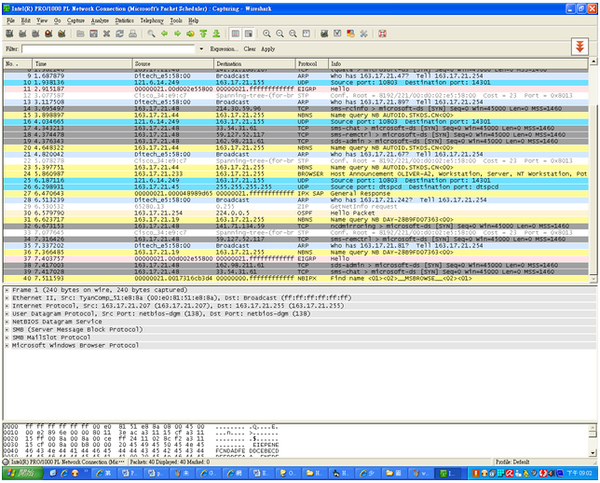Go forward in packet history
The height and width of the screenshot is (483, 600).
tap(177, 34)
